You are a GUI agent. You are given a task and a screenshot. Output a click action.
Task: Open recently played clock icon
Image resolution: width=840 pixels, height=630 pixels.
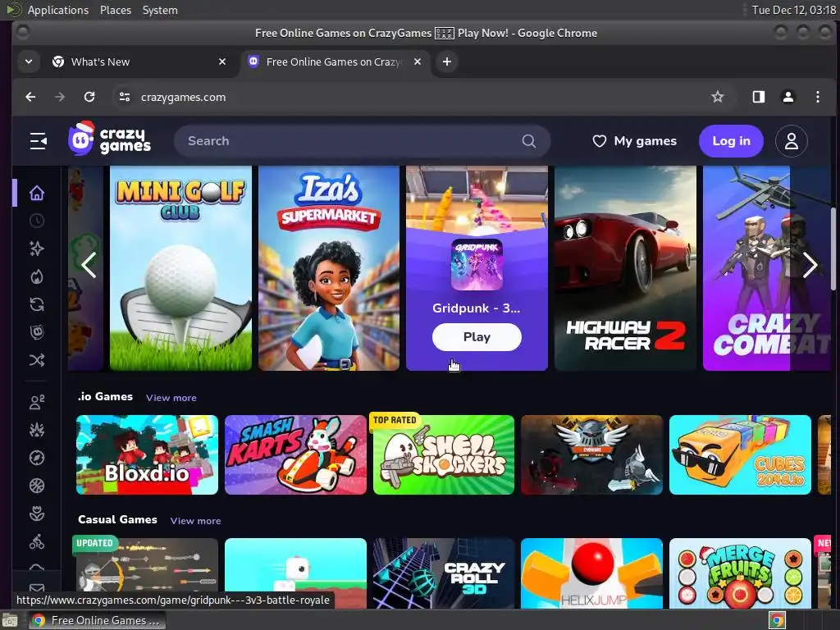(x=37, y=221)
